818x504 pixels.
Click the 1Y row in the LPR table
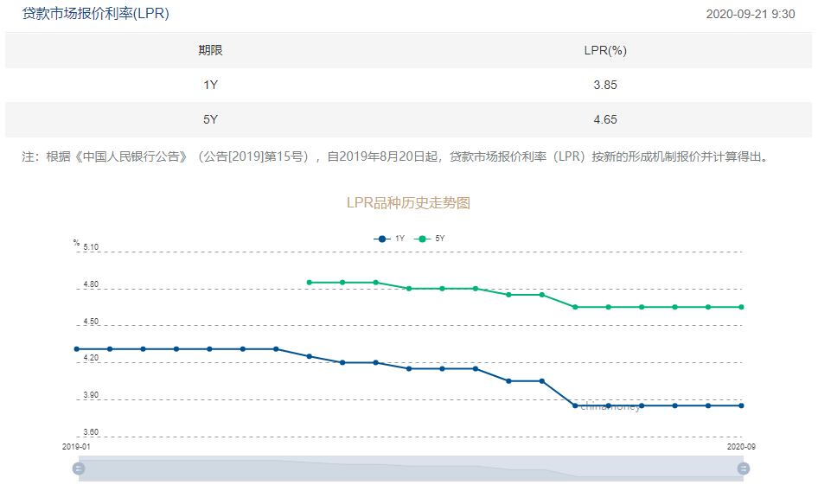[408, 85]
